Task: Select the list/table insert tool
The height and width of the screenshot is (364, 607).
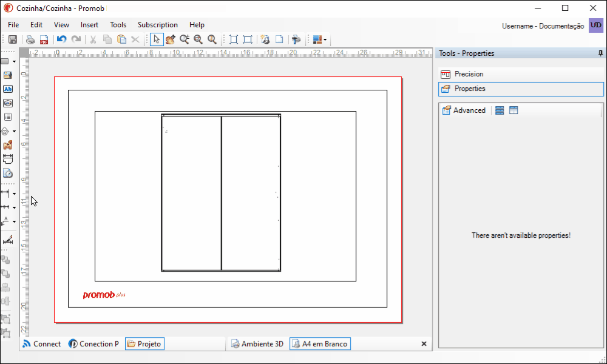Action: click(x=8, y=117)
